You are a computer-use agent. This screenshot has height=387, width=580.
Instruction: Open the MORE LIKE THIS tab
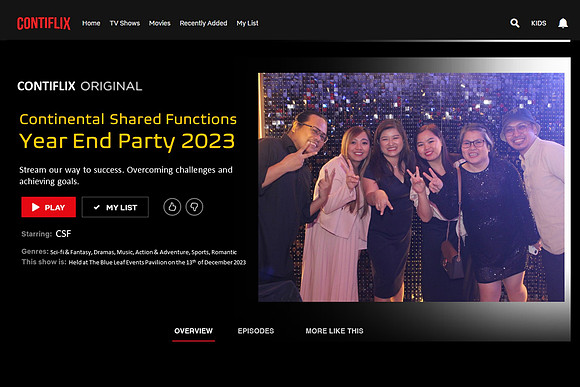[334, 331]
